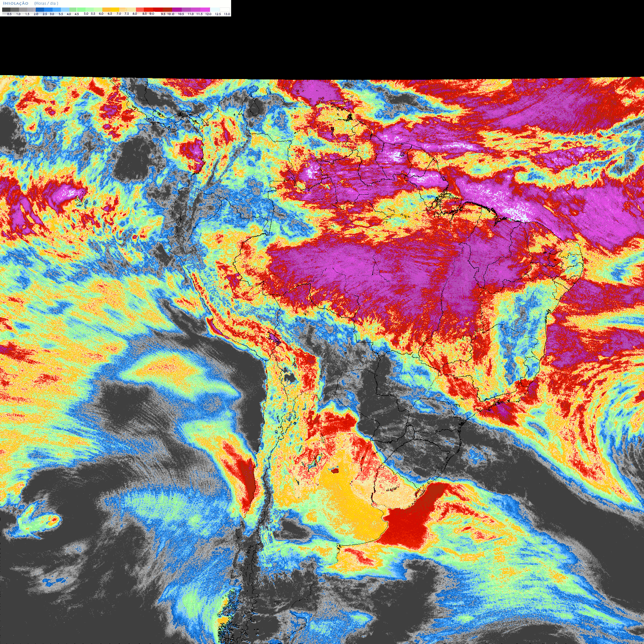Click the '1.0' legend value
This screenshot has width=644, height=644.
coord(18,14)
